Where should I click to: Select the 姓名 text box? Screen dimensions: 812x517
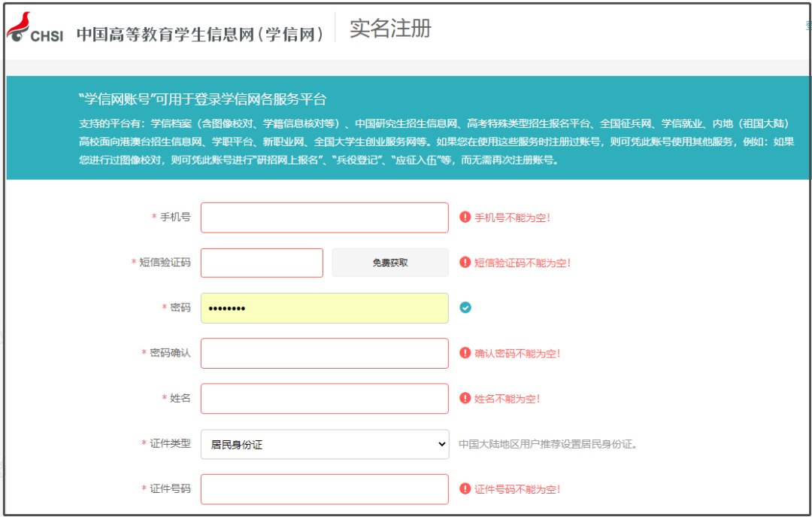(x=324, y=398)
